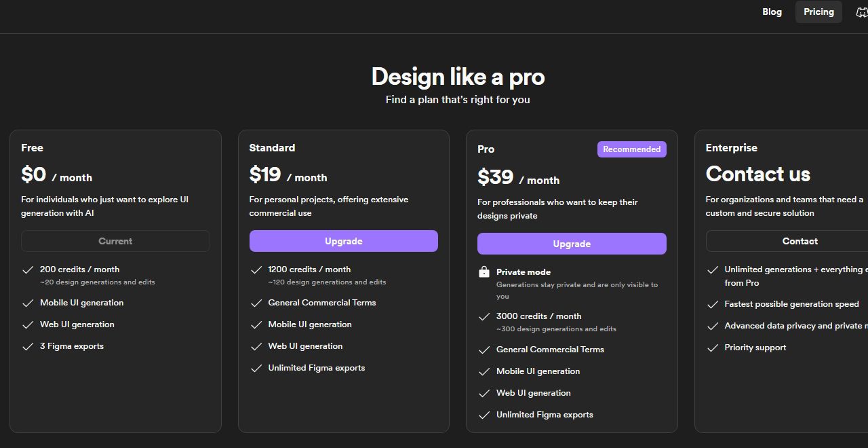Click the Private mode lock icon
The image size is (868, 448).
pos(484,272)
